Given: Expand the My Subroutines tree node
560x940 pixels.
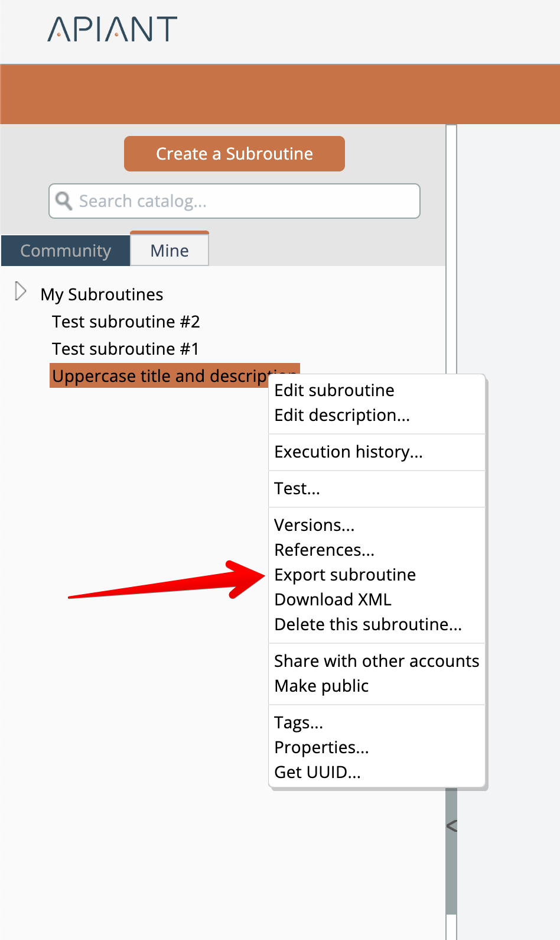Looking at the screenshot, I should click(21, 291).
